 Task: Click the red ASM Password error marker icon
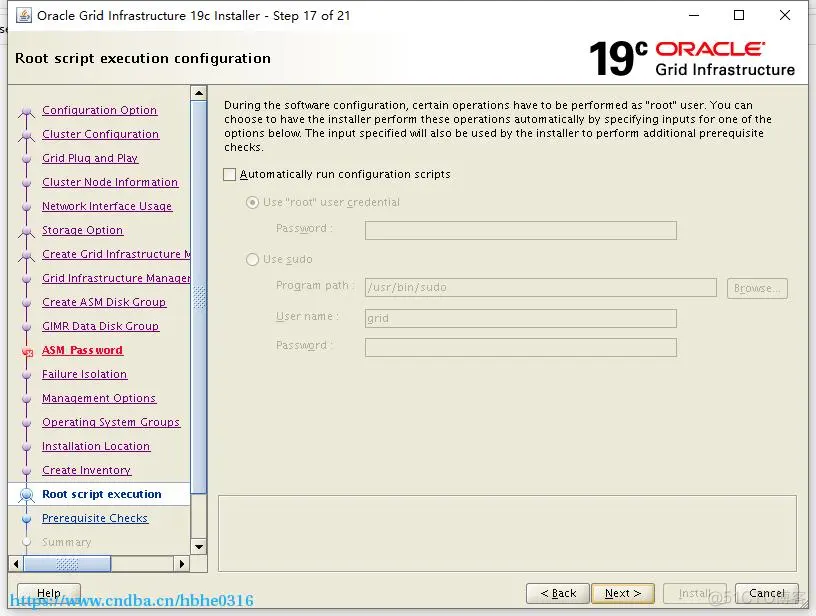click(x=27, y=352)
